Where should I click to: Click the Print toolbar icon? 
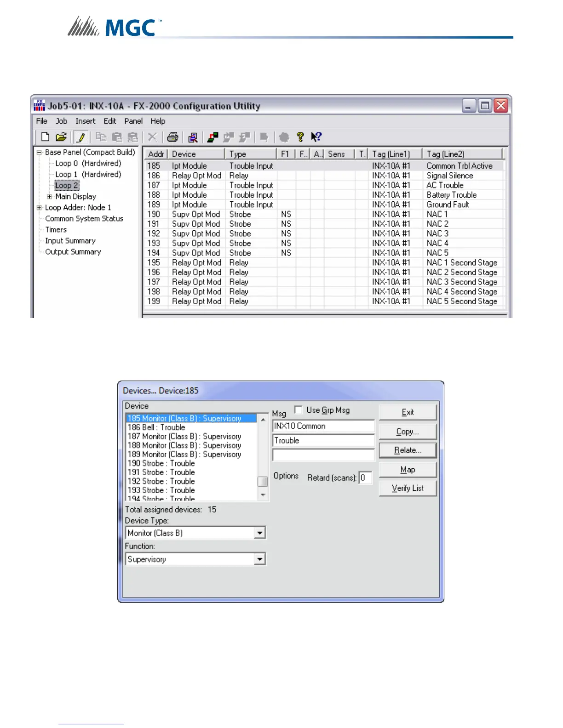click(172, 137)
